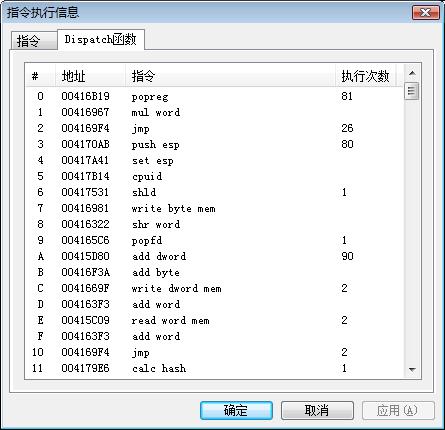The image size is (445, 430).
Task: Select the push esp row
Action: coord(214,144)
